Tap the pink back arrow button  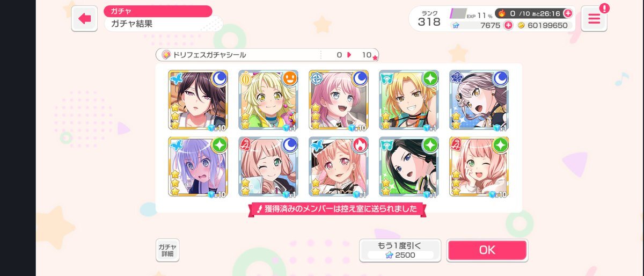click(x=85, y=19)
